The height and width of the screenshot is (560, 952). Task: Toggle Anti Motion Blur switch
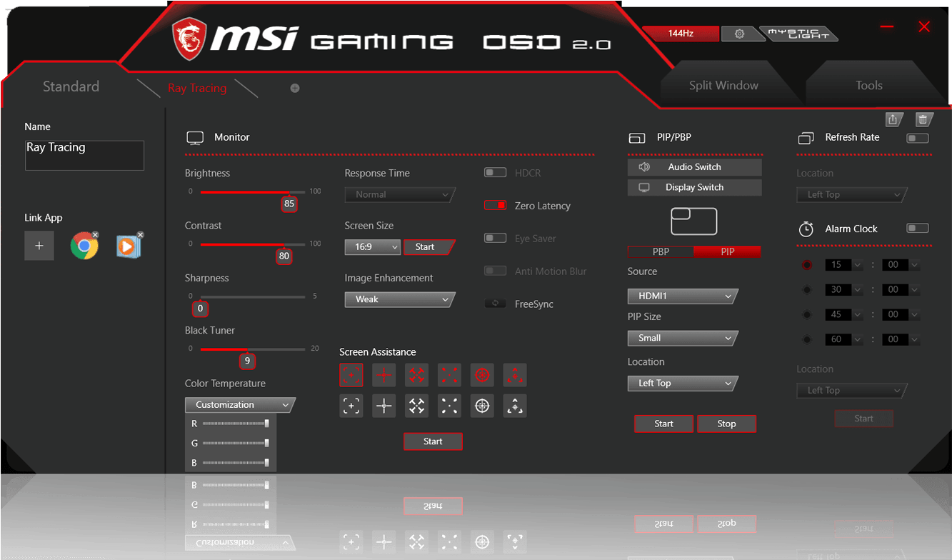click(495, 271)
